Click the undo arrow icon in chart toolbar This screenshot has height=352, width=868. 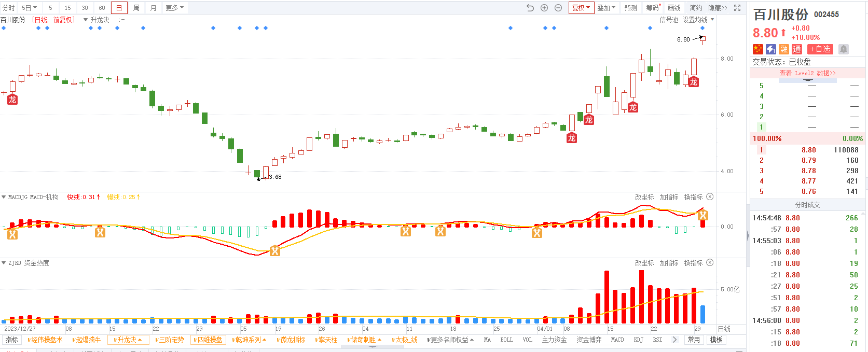tap(530, 8)
